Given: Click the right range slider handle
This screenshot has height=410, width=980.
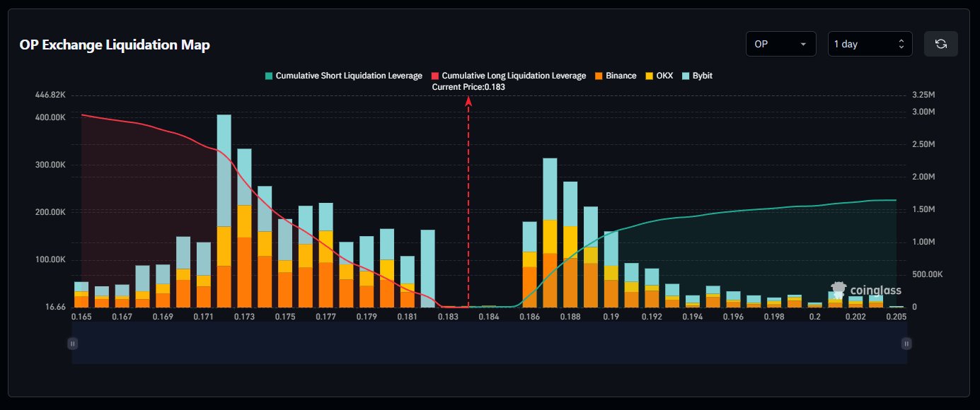Looking at the screenshot, I should click(906, 344).
